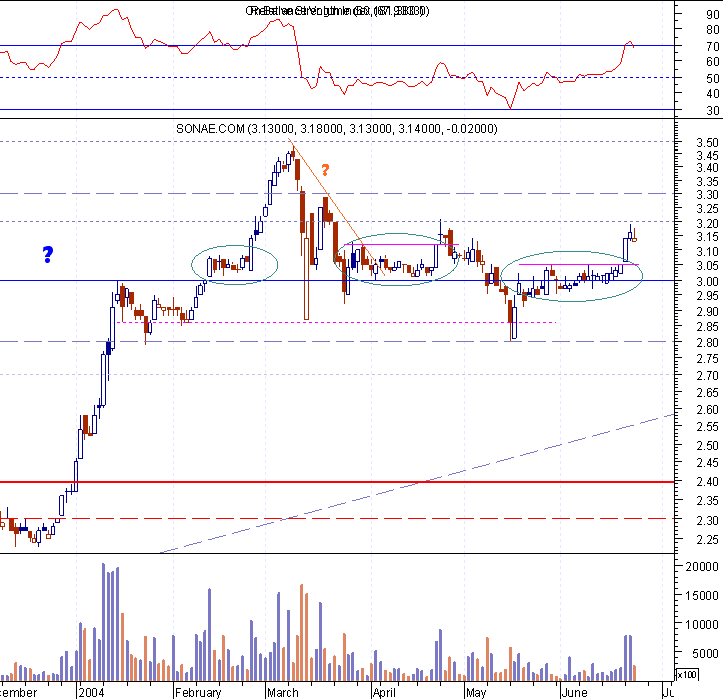Screen dimensions: 723x699
Task: Click the SONAE.COM price chart title
Action: coord(337,129)
